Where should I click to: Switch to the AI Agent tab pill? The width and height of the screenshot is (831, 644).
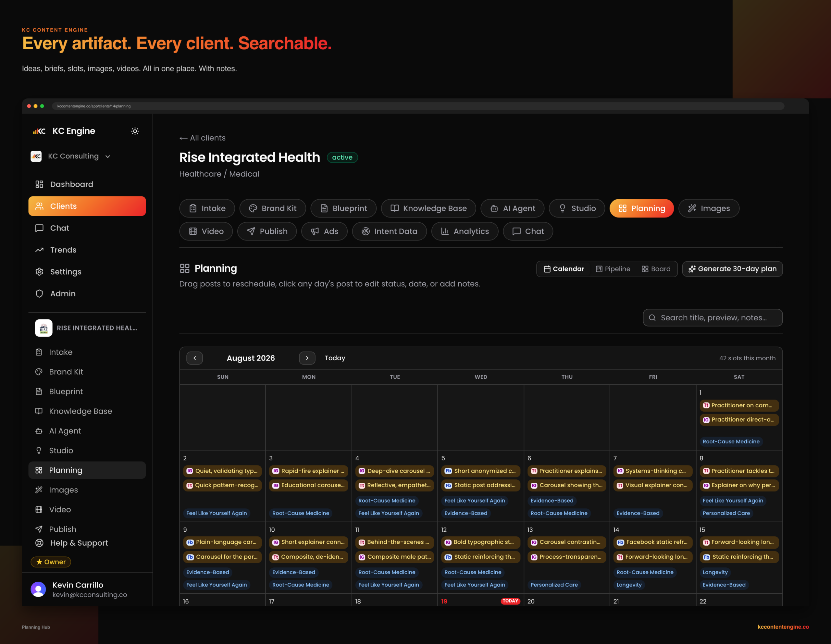[x=512, y=208]
